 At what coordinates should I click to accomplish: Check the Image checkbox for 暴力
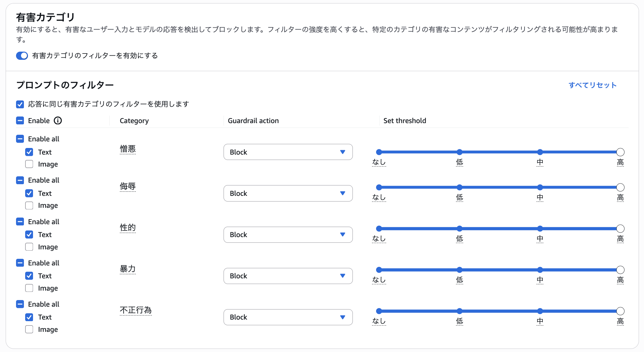tap(29, 288)
